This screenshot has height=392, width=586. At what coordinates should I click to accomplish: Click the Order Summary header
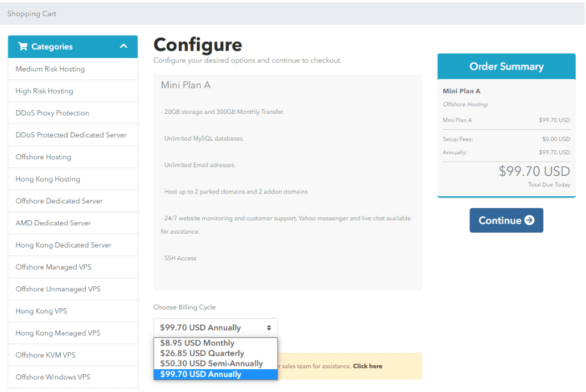coord(506,67)
